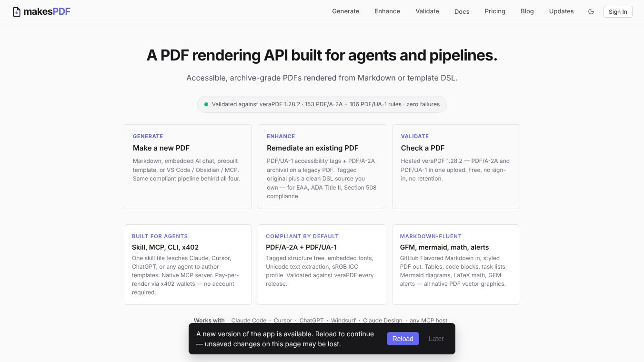Click the green status dot in validation badge

[206, 104]
